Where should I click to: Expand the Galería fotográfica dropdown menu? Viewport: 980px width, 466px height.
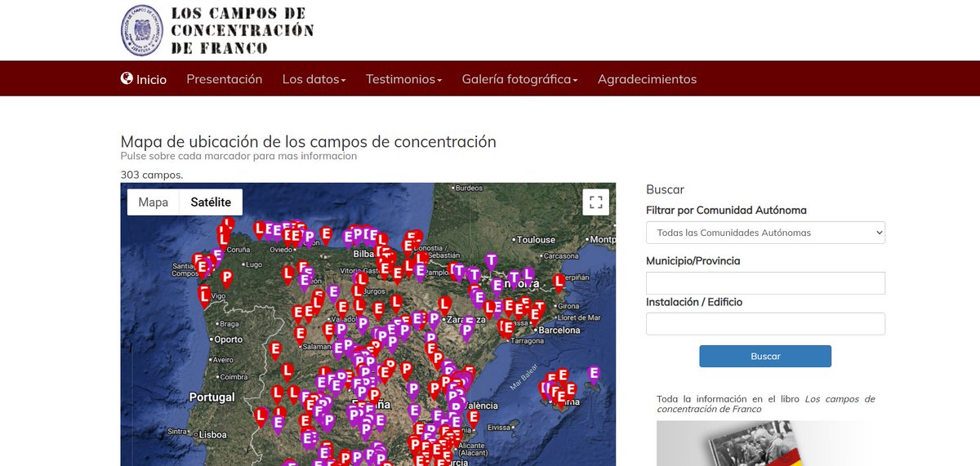[x=520, y=79]
